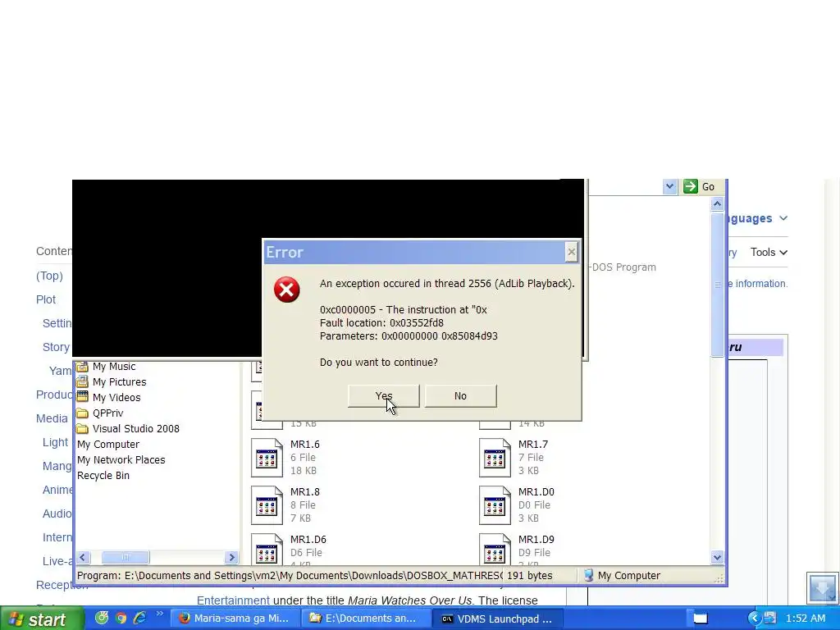
Task: Select the MR1.8 file icon
Action: point(267,505)
